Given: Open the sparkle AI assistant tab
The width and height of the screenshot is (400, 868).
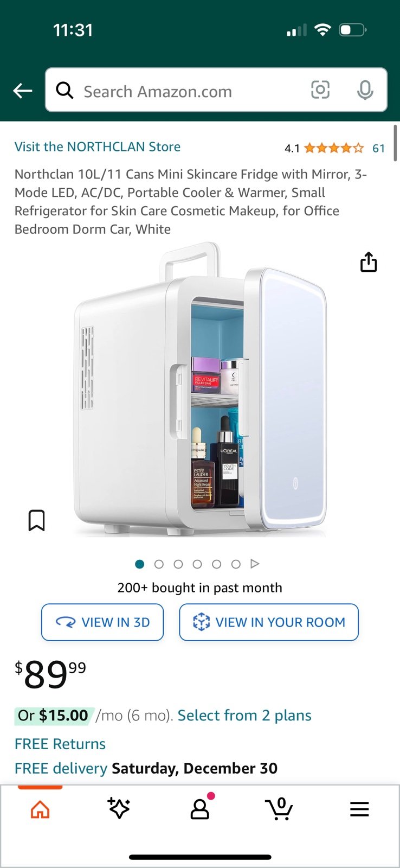Looking at the screenshot, I should click(x=119, y=808).
